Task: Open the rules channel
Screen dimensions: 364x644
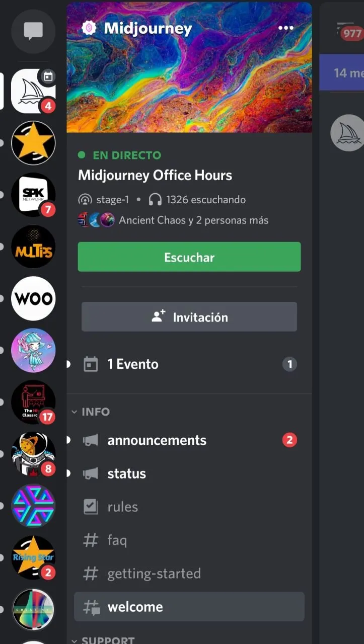Action: click(x=189, y=507)
